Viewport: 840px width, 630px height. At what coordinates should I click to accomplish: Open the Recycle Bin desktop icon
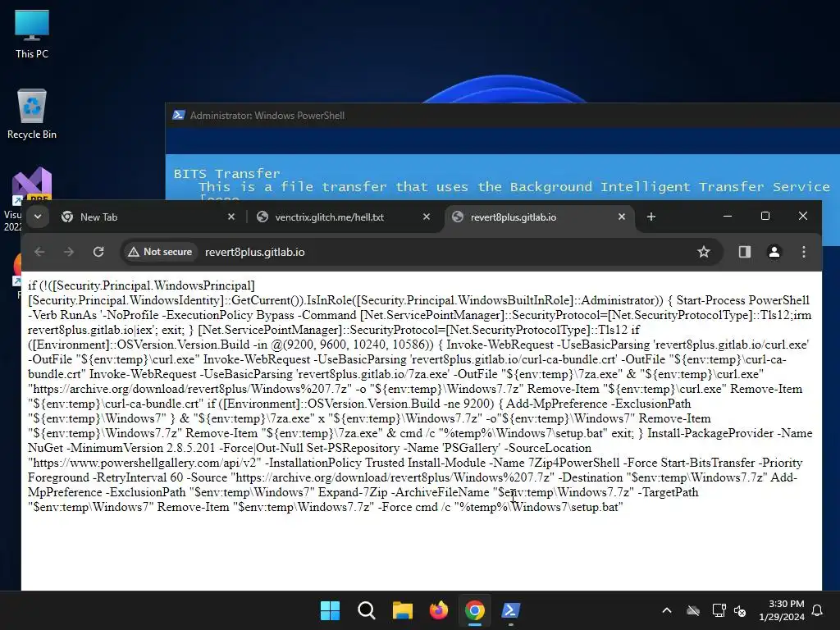pos(32,114)
